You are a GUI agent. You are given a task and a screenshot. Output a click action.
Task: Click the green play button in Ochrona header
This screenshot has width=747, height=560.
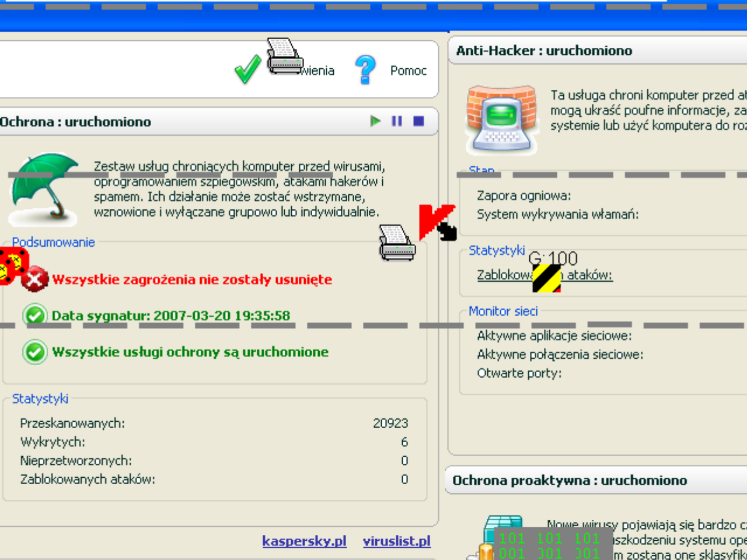(x=375, y=121)
